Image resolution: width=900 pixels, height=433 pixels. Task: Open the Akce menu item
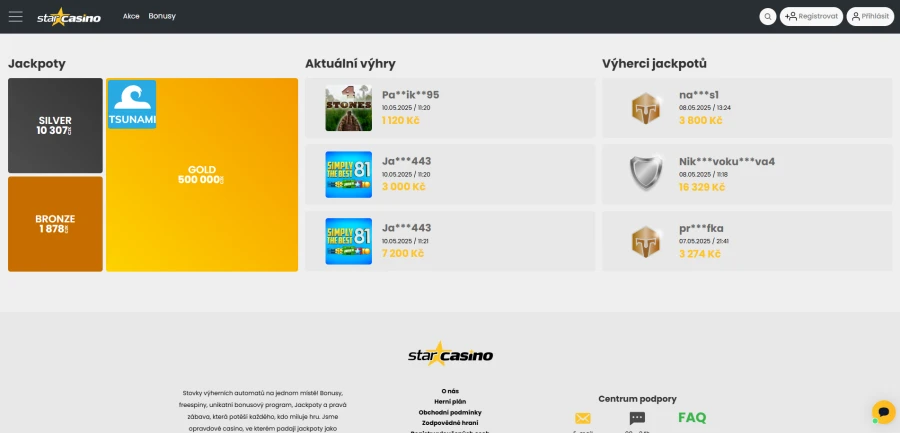(131, 16)
